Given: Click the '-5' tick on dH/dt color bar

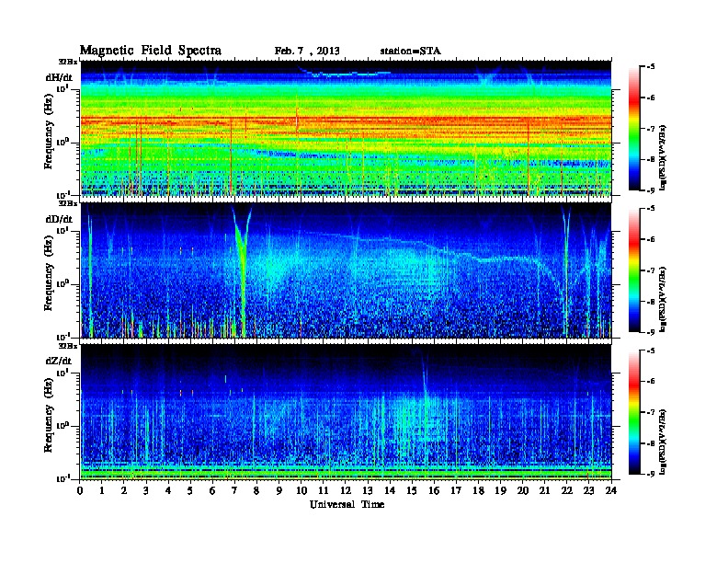Looking at the screenshot, I should tap(651, 67).
